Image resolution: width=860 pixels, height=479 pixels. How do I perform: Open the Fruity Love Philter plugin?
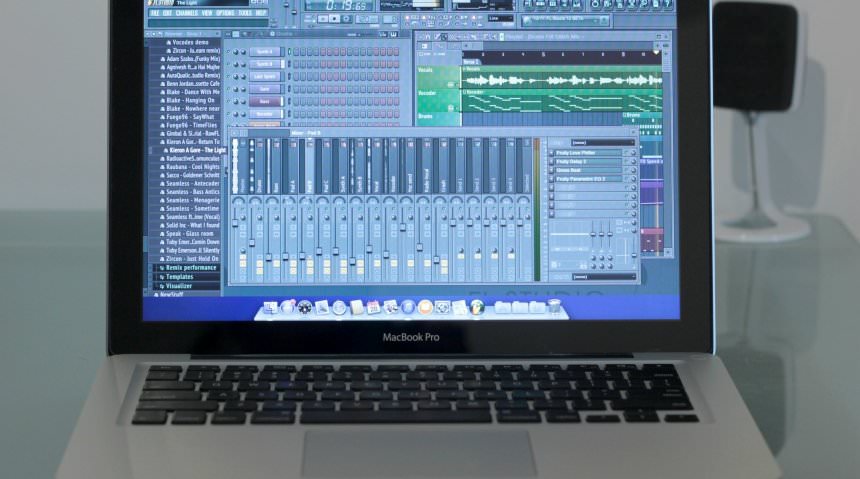(588, 153)
